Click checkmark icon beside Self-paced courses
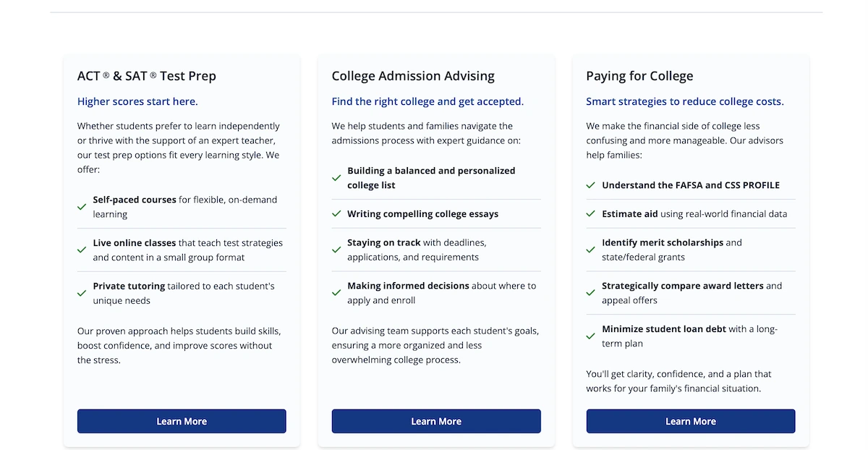Image resolution: width=868 pixels, height=450 pixels. (82, 207)
